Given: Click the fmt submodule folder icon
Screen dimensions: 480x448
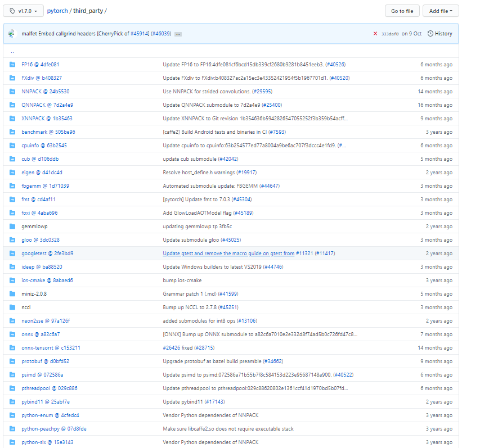Looking at the screenshot, I should [12, 199].
